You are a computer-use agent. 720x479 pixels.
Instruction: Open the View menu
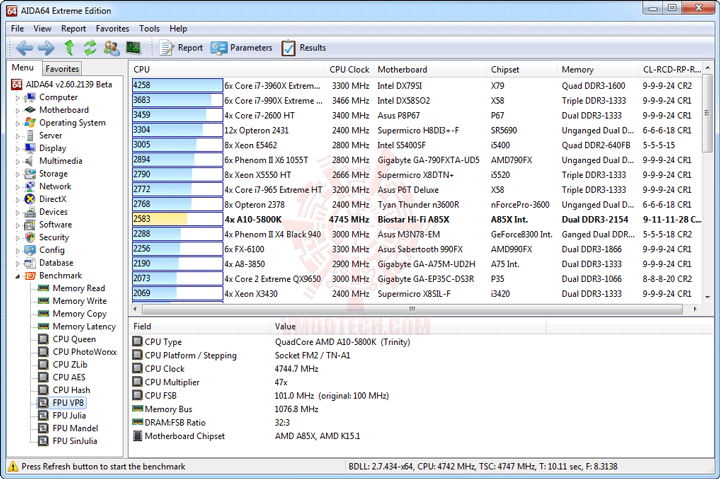42,28
